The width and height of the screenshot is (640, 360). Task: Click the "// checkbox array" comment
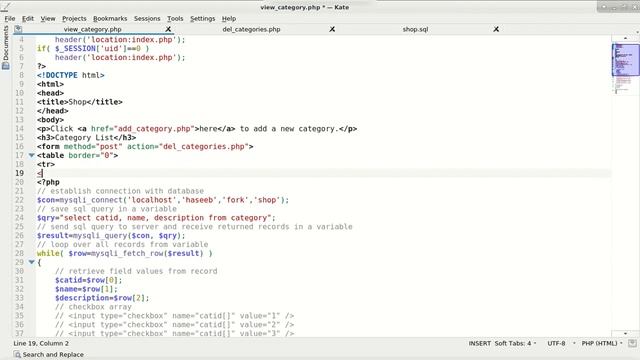93,307
